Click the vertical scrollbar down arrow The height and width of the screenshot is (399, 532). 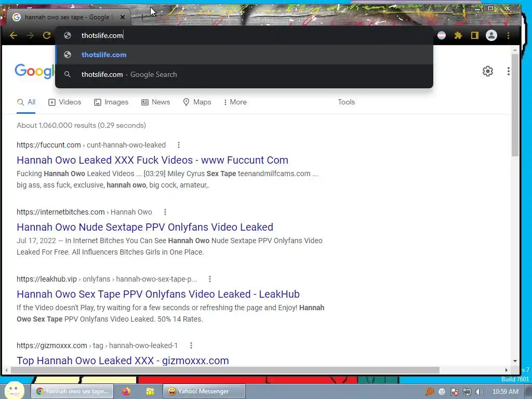[515, 362]
